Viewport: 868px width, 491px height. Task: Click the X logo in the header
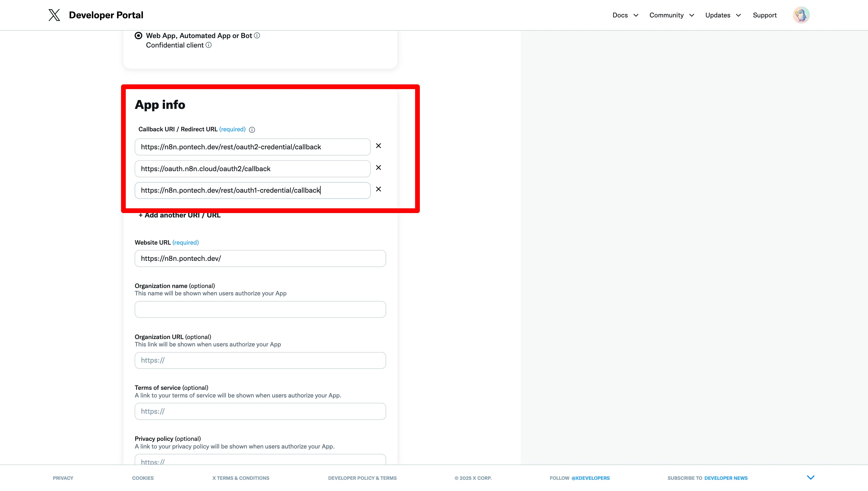pos(54,15)
